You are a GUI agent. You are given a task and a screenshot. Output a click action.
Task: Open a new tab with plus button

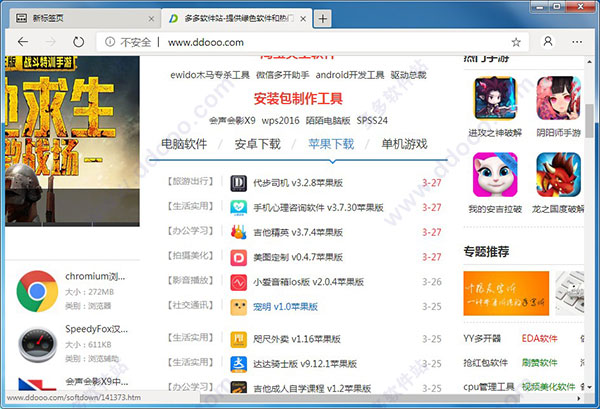(x=323, y=18)
